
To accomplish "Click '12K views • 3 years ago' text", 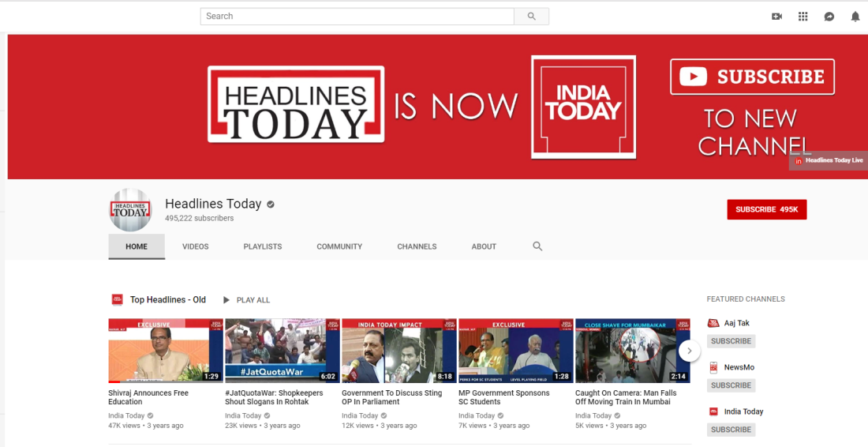I will click(380, 426).
